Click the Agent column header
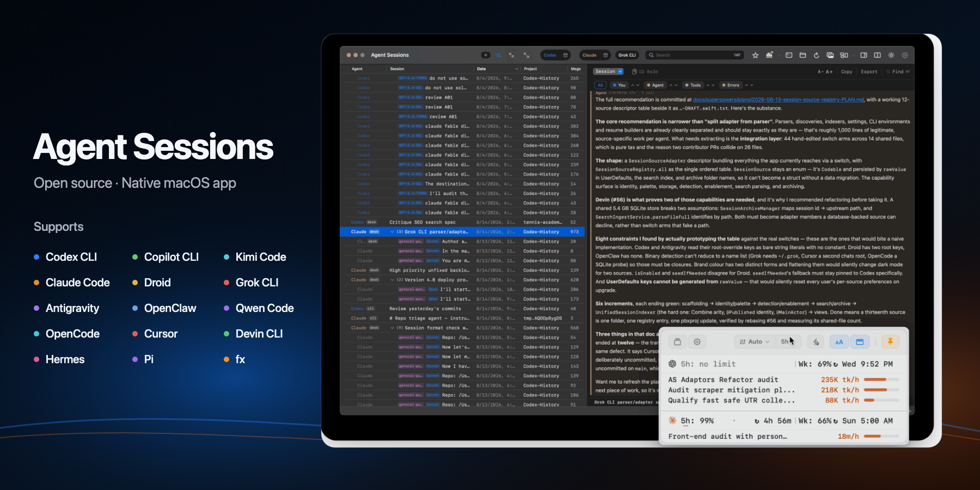 click(x=357, y=69)
